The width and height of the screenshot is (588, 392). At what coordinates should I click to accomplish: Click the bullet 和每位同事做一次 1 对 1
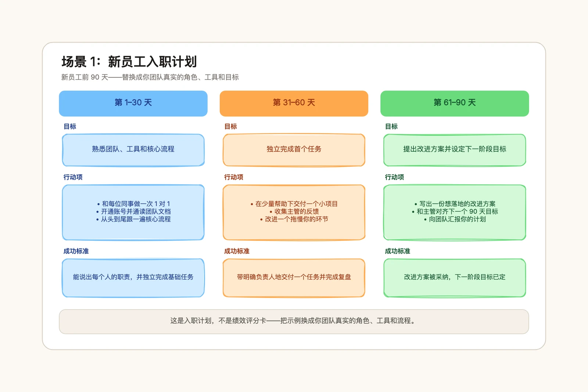[133, 204]
